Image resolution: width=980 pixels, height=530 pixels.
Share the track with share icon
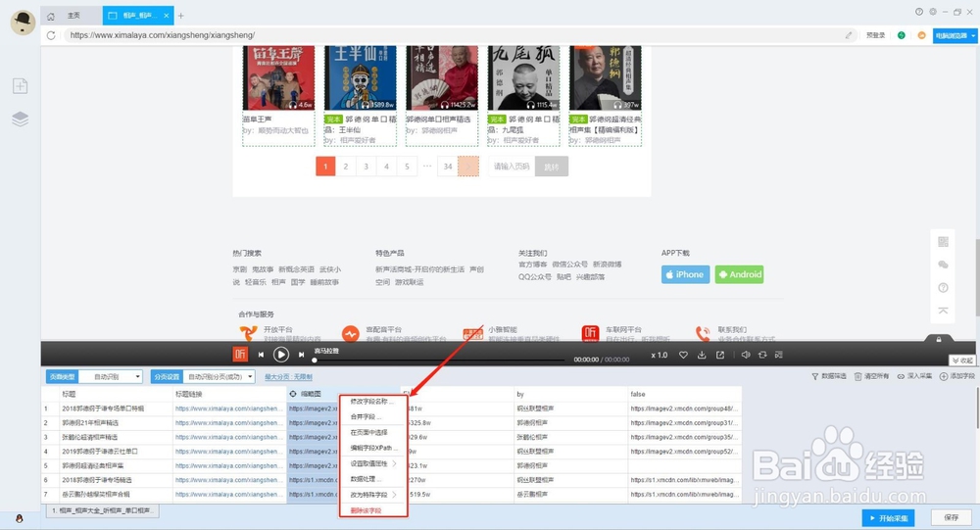(x=720, y=355)
